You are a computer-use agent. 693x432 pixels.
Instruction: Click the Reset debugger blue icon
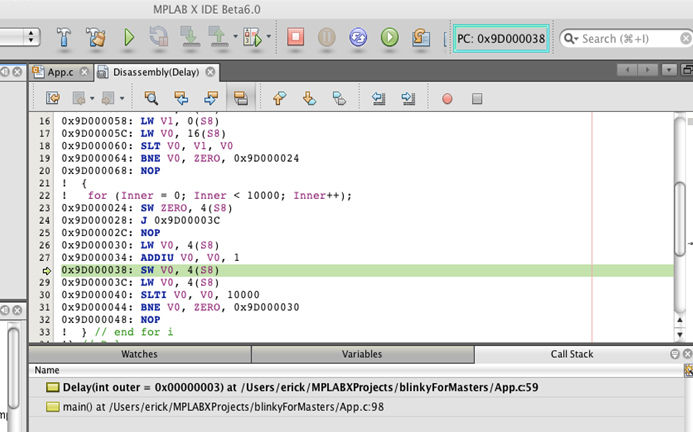pos(358,38)
